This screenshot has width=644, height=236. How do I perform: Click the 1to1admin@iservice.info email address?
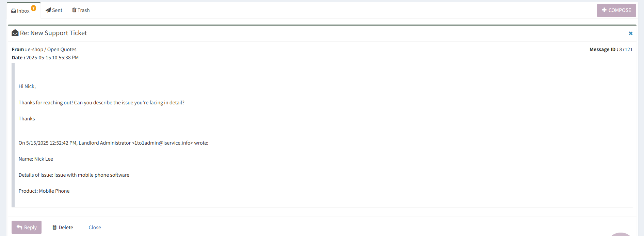(x=162, y=143)
